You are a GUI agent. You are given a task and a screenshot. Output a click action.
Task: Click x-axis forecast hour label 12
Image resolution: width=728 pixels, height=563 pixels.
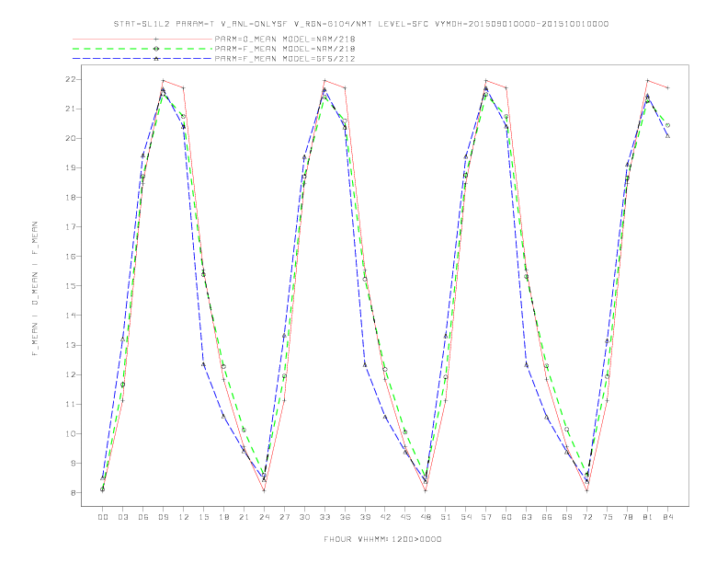184,517
